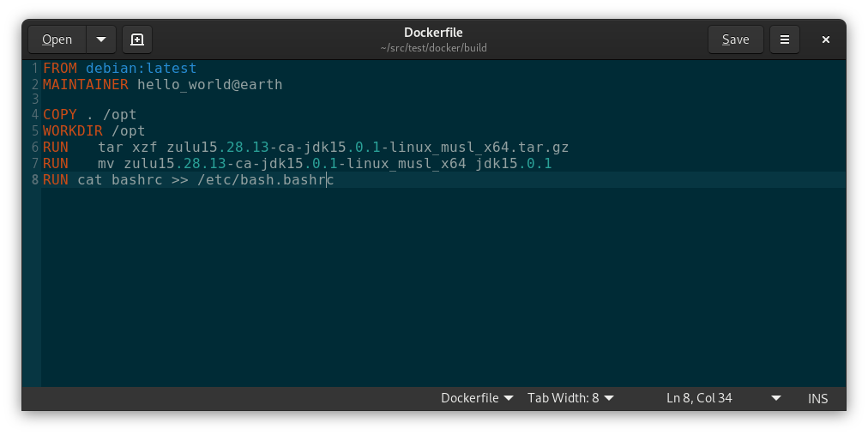Click the /opt path on WORKDIR line
Image resolution: width=868 pixels, height=435 pixels.
coord(128,131)
